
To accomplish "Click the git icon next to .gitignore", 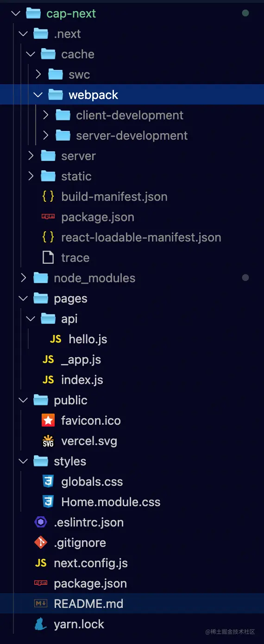I will [41, 543].
